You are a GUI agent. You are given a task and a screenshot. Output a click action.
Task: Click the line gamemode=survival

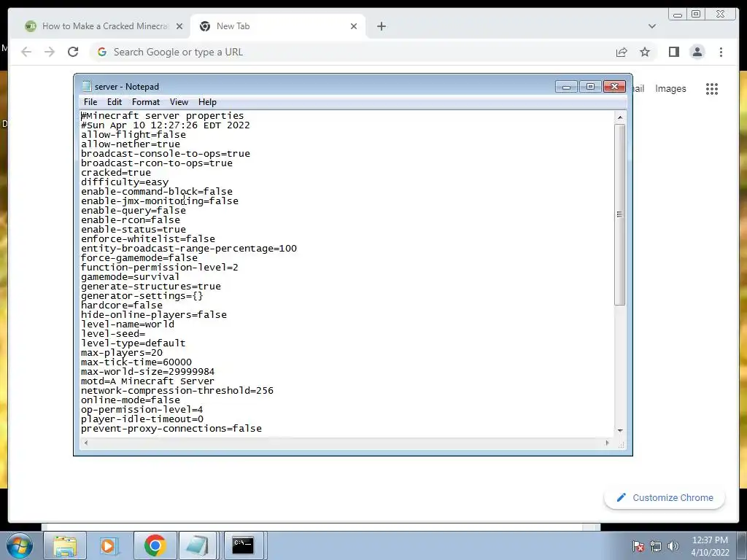pyautogui.click(x=130, y=276)
